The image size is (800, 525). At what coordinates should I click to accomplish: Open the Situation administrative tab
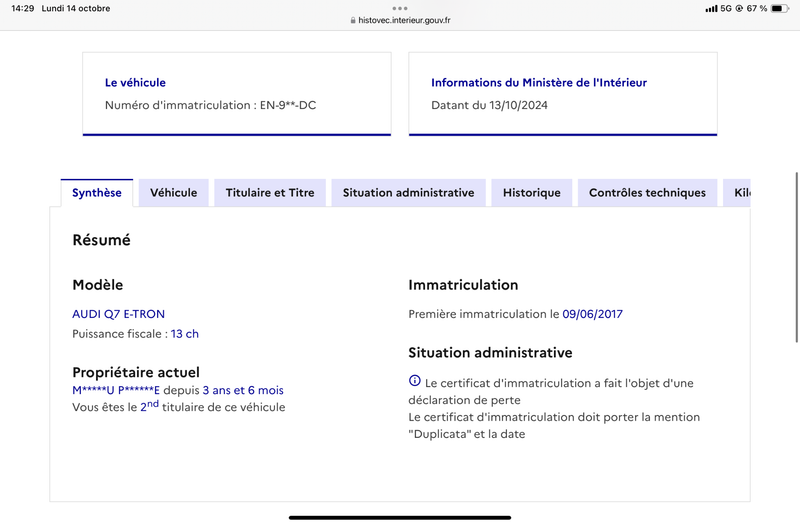tap(409, 193)
